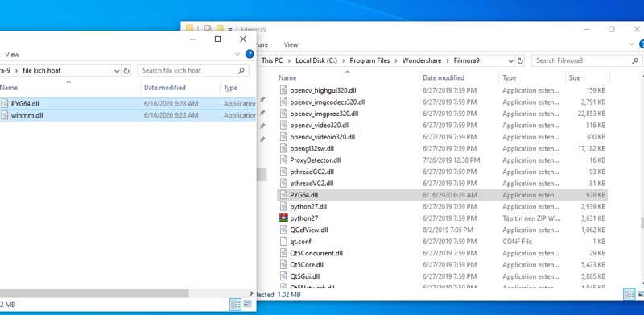Open address history dropdown in Filmora9 window

point(511,61)
